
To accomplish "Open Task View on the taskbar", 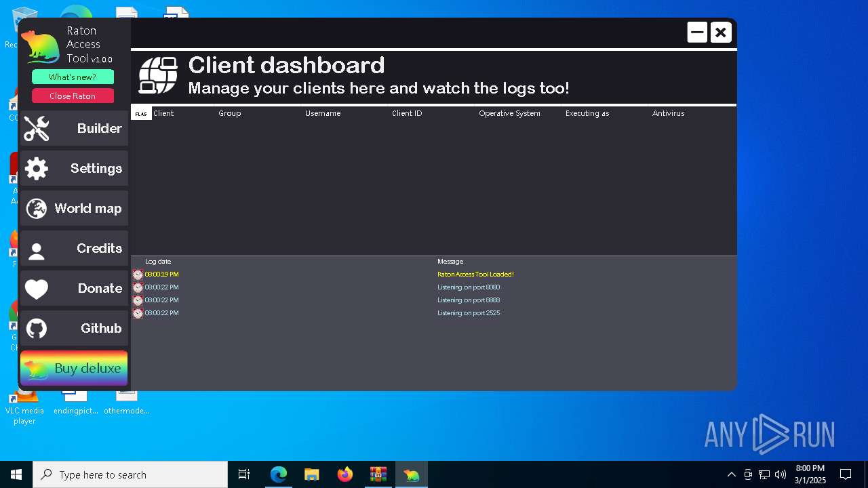I will [244, 474].
